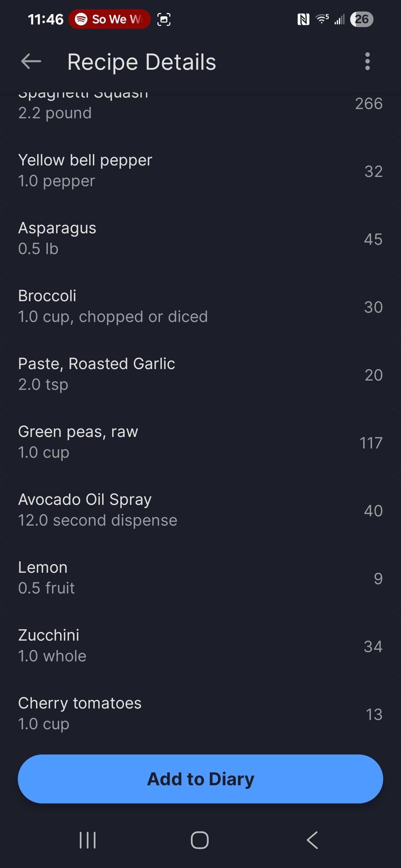Tap the back arrow in header
This screenshot has height=868, width=401.
click(x=31, y=61)
